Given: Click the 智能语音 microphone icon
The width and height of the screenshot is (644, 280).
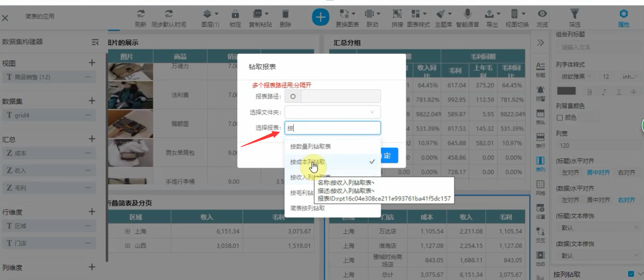Looking at the screenshot, I should coord(467,14).
